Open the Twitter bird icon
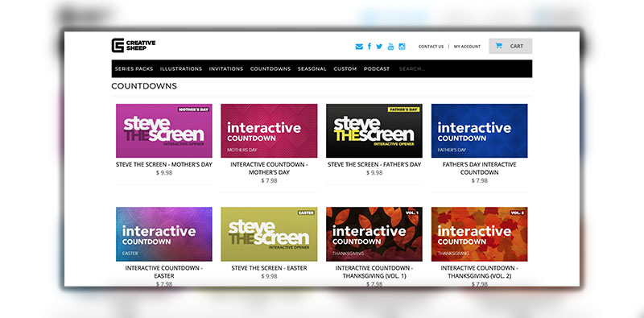Screen dimensions: 644x318 tap(379, 47)
